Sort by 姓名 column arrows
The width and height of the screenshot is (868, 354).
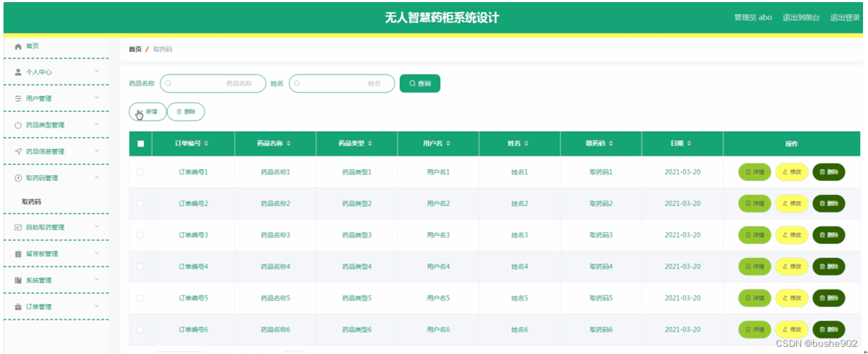526,144
